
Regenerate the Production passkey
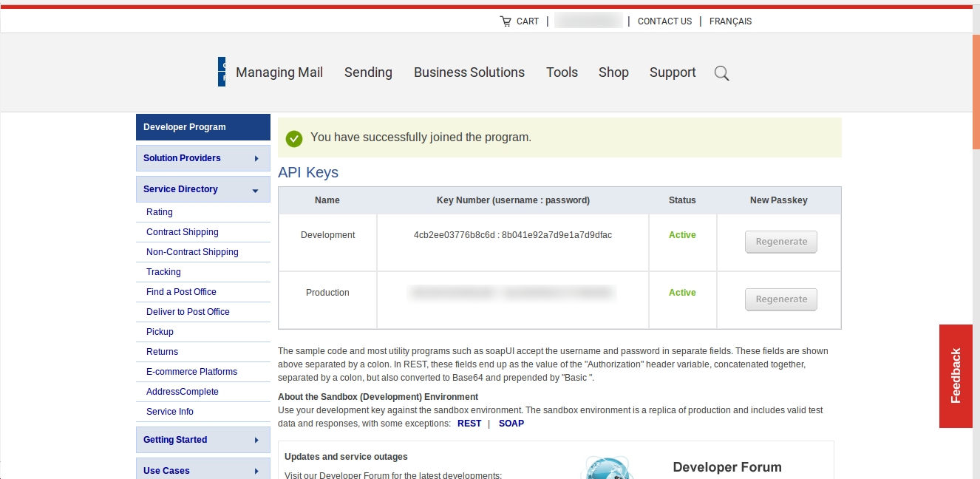pos(781,299)
